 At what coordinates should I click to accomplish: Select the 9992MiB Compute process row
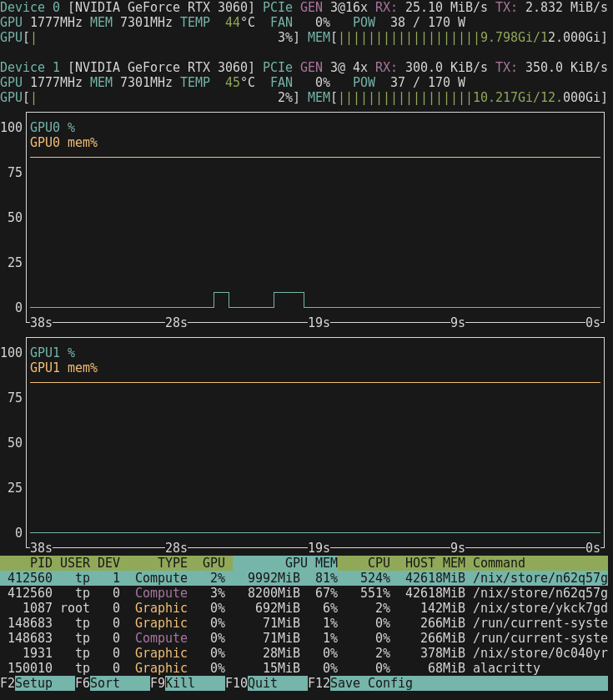point(305,578)
